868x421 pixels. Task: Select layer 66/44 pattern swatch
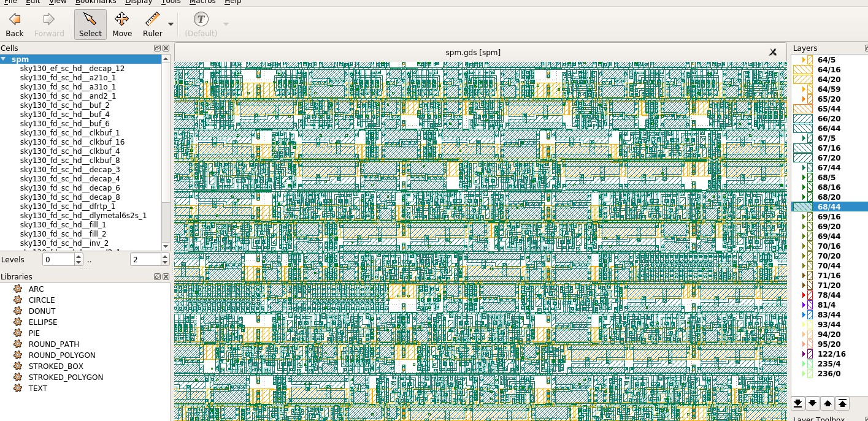tap(803, 129)
